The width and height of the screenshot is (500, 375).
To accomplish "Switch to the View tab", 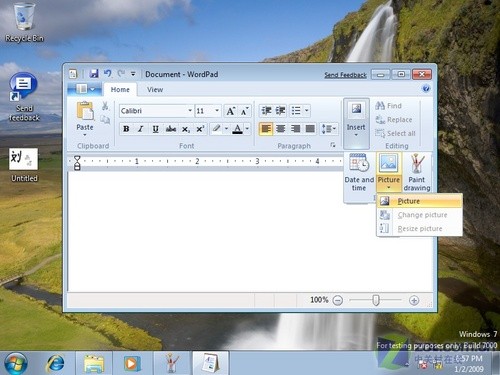I will coord(155,89).
